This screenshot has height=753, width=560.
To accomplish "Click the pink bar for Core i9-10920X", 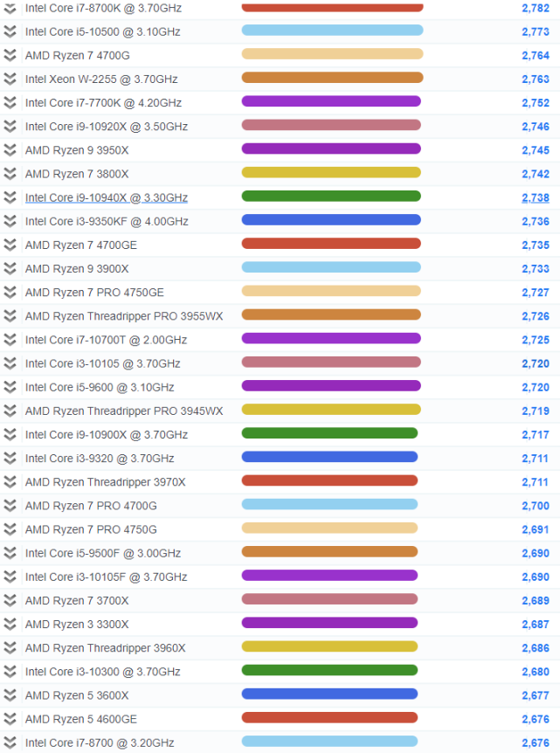I will (x=331, y=125).
